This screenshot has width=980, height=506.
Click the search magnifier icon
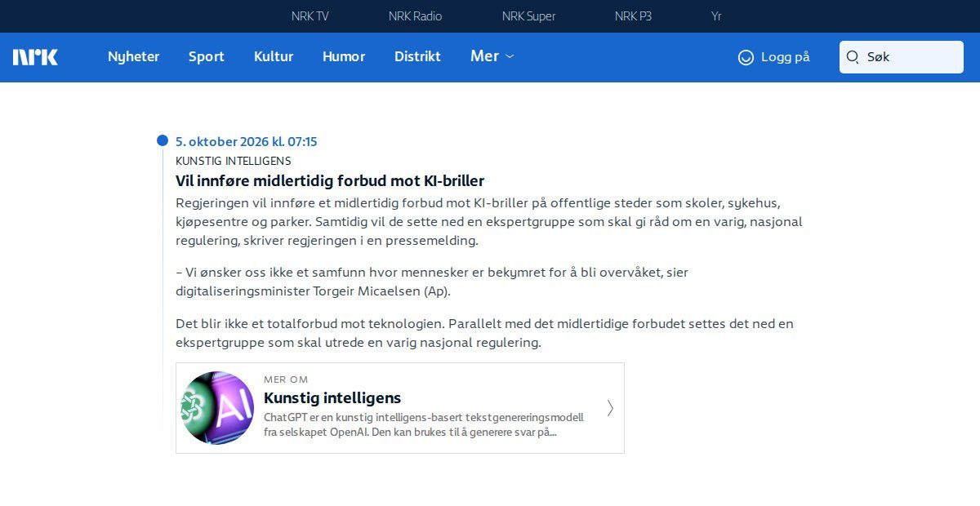tap(853, 57)
